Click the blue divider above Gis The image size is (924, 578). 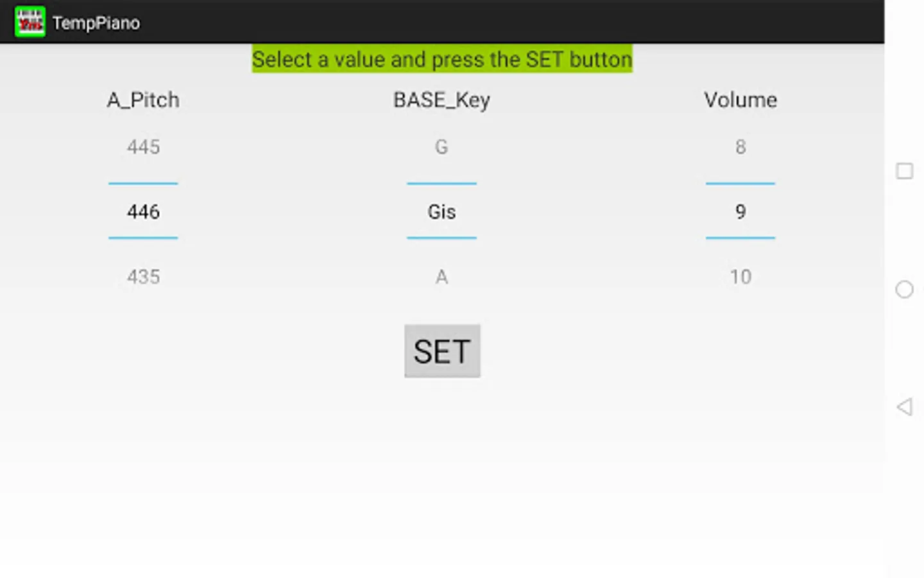tap(441, 183)
